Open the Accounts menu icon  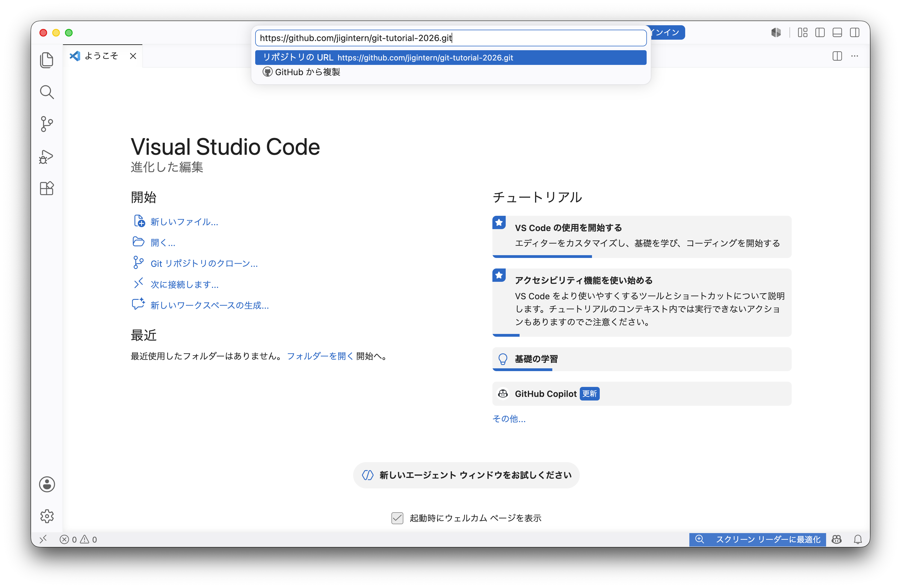pos(47,484)
